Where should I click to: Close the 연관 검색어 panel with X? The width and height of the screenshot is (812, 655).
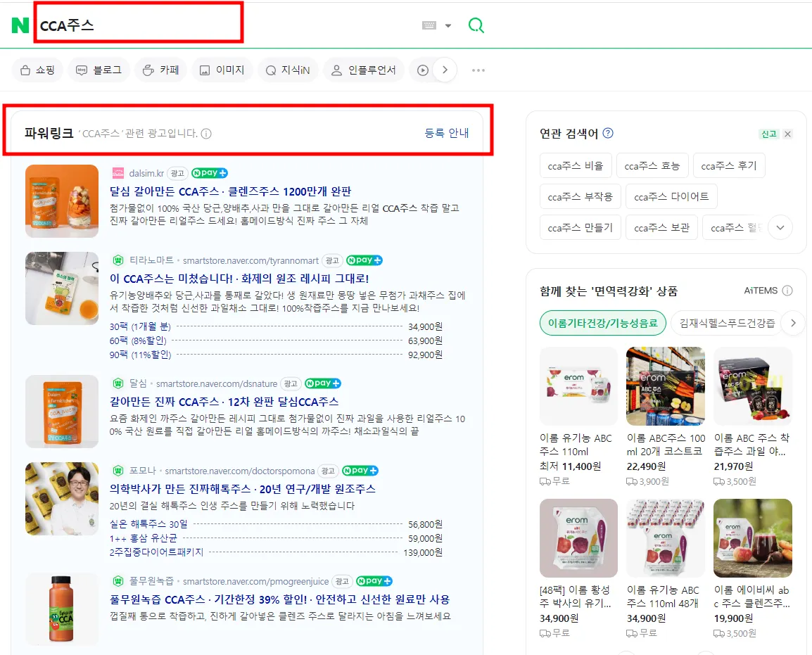[x=787, y=134]
